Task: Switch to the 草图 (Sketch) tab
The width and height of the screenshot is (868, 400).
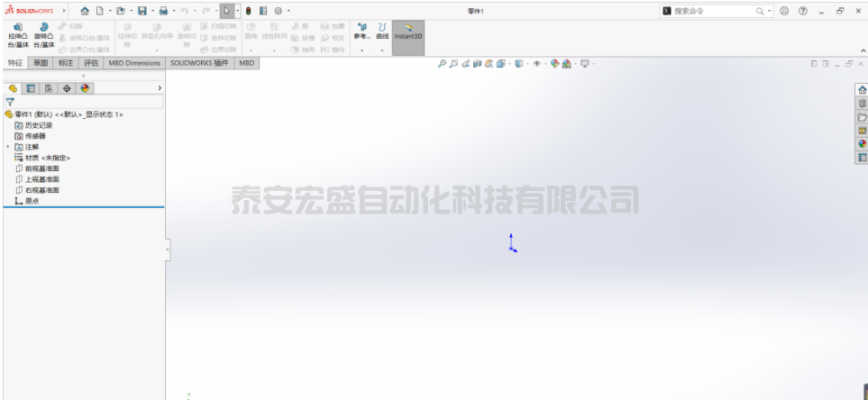Action: [41, 63]
